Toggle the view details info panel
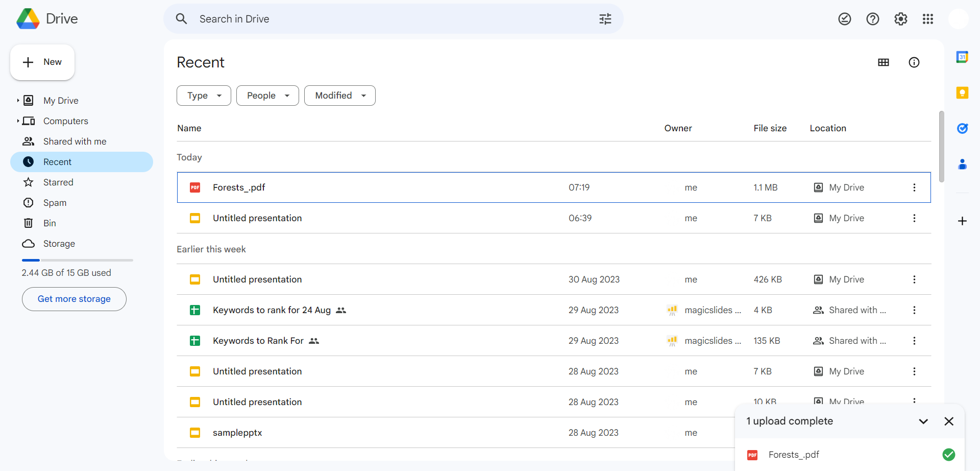The width and height of the screenshot is (980, 471). pos(914,62)
